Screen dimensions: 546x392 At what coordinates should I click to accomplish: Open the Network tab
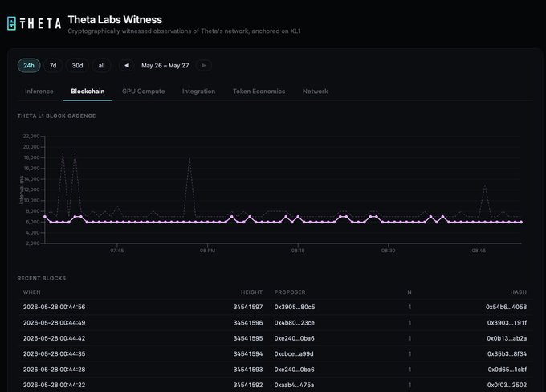pos(315,92)
